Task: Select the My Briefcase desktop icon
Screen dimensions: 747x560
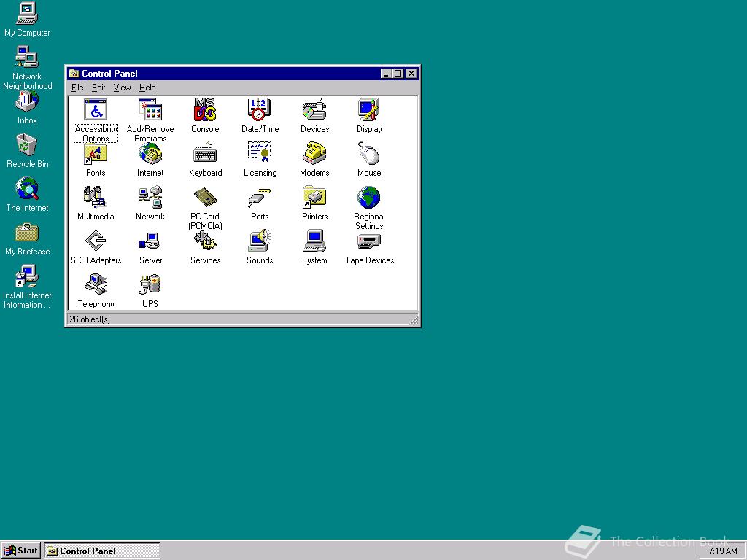Action: [27, 238]
